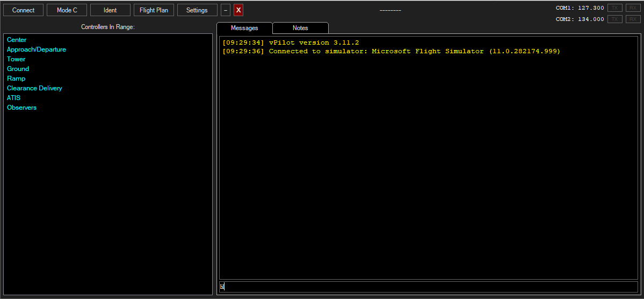Click the message command input field
Image resolution: width=644 pixels, height=299 pixels.
pyautogui.click(x=428, y=287)
